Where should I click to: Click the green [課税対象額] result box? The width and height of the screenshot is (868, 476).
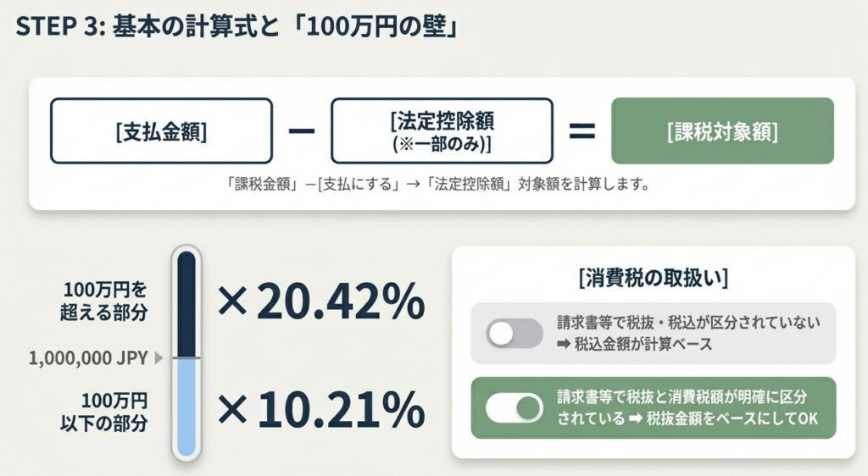722,131
